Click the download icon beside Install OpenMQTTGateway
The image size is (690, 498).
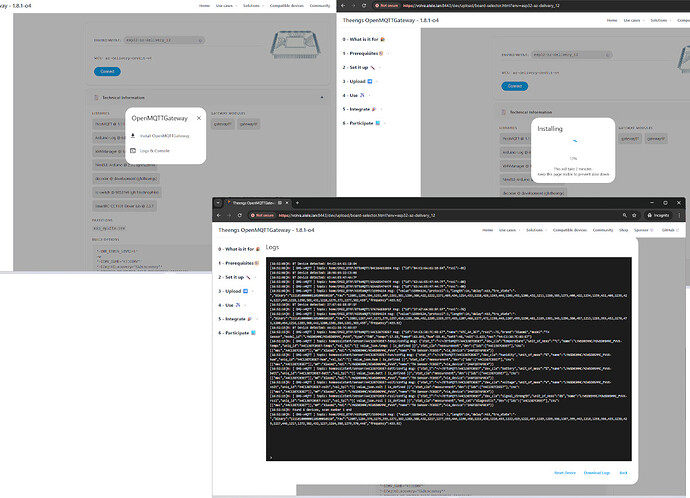(132, 134)
